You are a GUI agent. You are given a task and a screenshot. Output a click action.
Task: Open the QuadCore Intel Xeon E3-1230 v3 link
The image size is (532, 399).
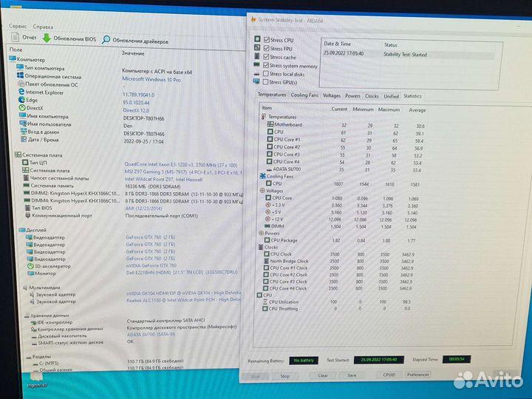click(181, 165)
